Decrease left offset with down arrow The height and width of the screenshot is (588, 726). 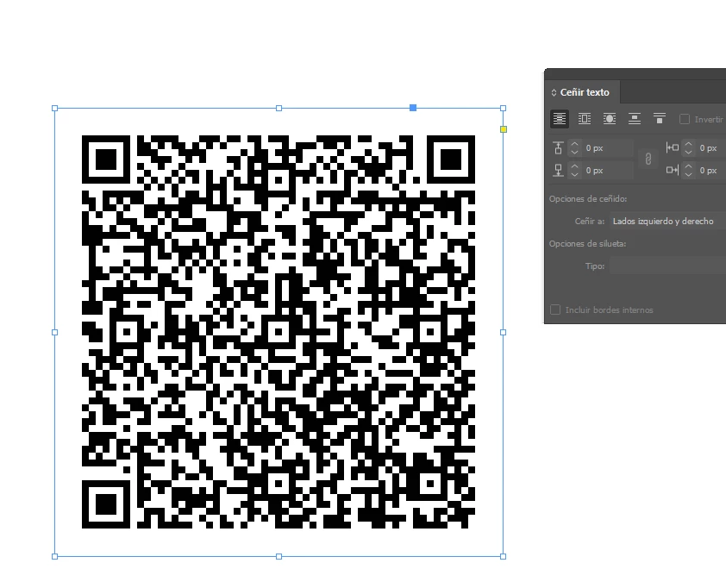coord(689,152)
